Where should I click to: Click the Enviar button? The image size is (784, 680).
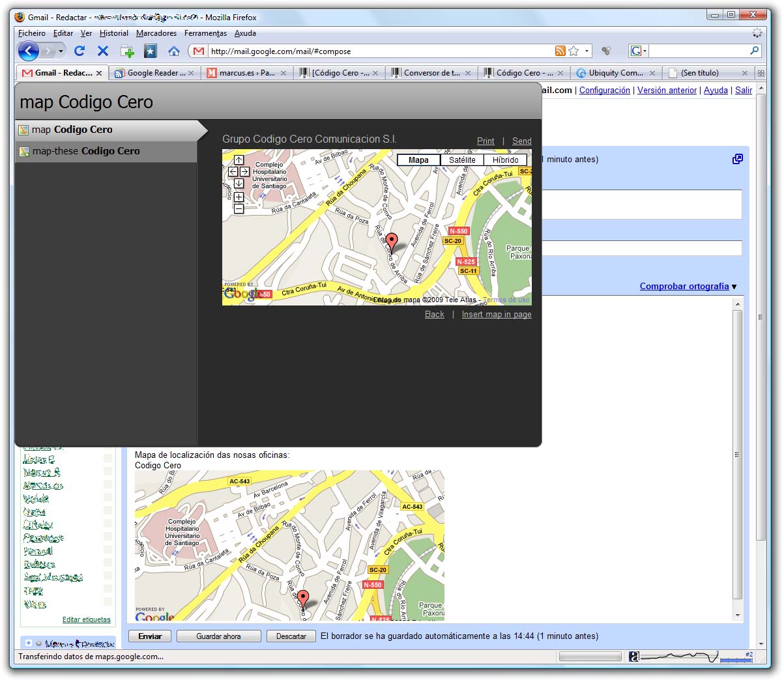click(150, 636)
